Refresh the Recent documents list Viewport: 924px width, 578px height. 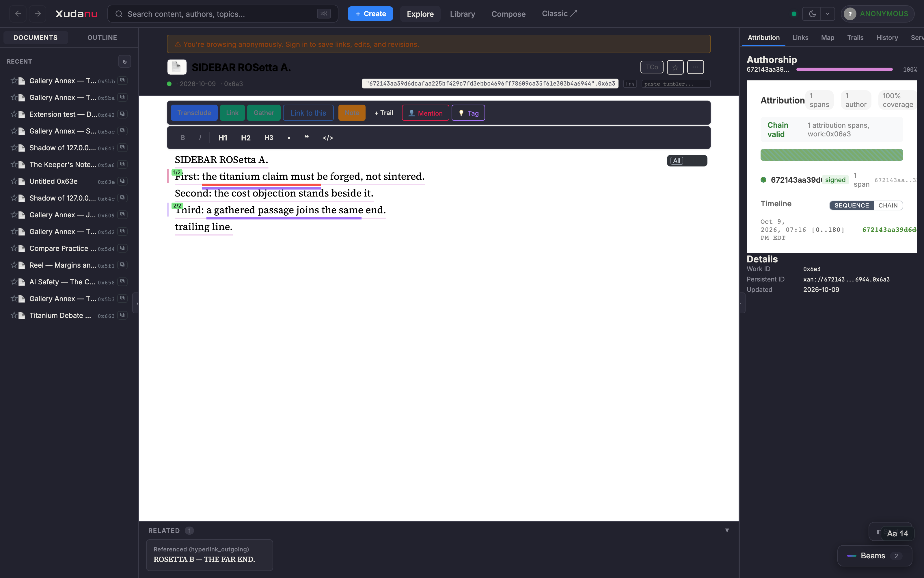tap(124, 62)
